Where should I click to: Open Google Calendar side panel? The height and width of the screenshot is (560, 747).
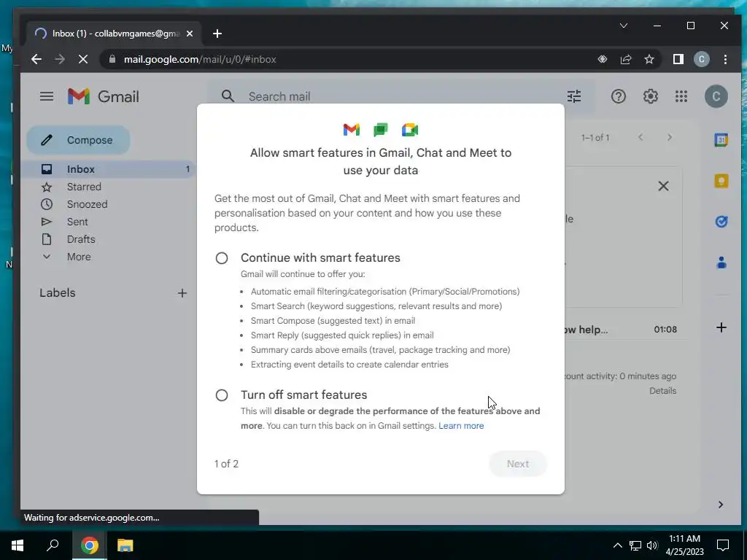click(x=721, y=140)
